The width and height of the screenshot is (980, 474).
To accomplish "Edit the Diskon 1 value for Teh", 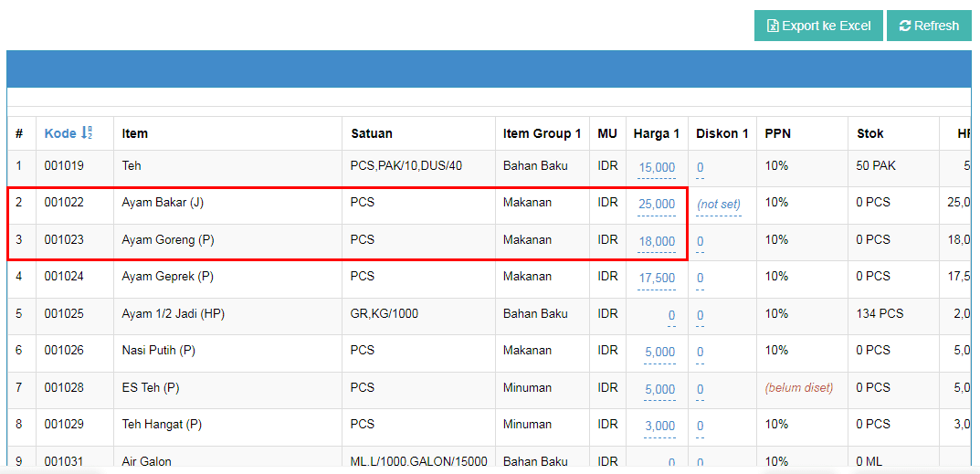I will coord(700,167).
